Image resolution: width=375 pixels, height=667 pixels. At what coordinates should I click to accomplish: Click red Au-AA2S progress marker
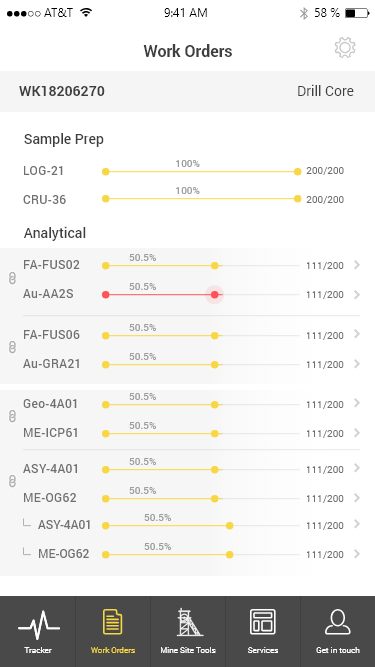tap(215, 294)
